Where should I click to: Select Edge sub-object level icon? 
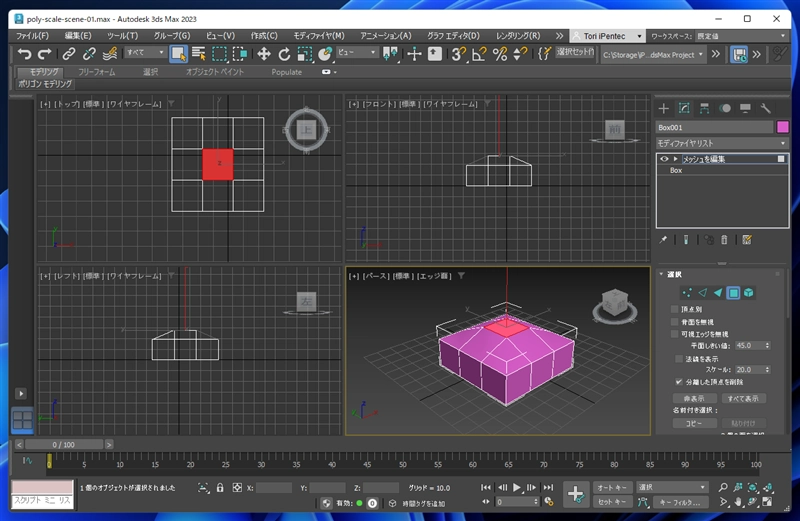(x=703, y=292)
